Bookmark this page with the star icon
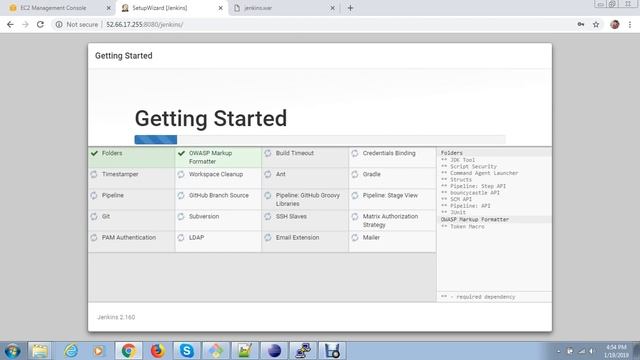 [596, 24]
